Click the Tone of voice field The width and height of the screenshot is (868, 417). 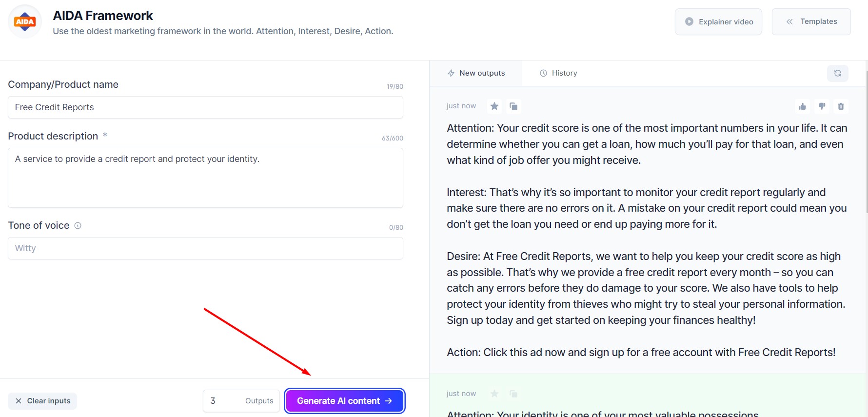pyautogui.click(x=205, y=248)
